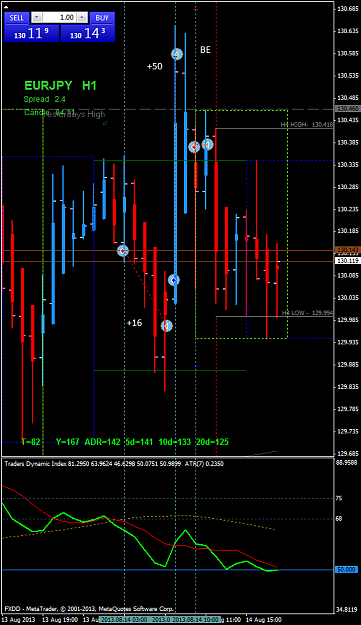The image size is (361, 625).
Task: Click the blue 50.000 indicator level tag
Action: click(x=346, y=570)
